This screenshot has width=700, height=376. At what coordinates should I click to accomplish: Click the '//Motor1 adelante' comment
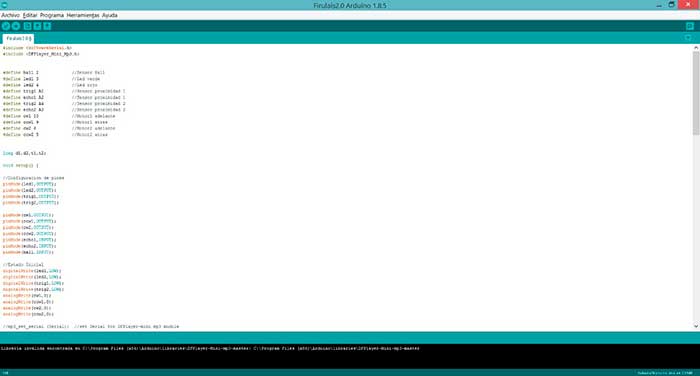click(94, 116)
